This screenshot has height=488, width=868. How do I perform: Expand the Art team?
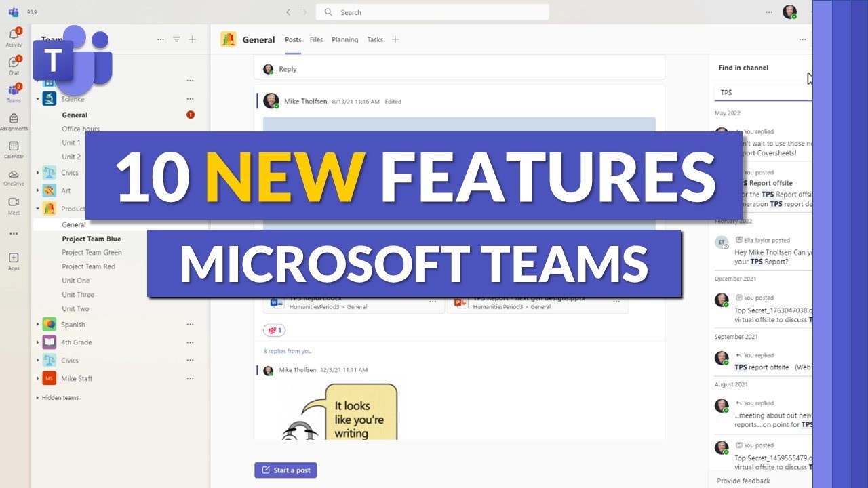pos(38,190)
